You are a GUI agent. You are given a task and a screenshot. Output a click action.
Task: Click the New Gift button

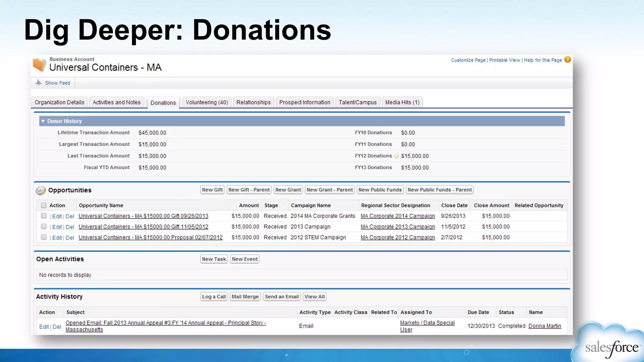coord(212,190)
